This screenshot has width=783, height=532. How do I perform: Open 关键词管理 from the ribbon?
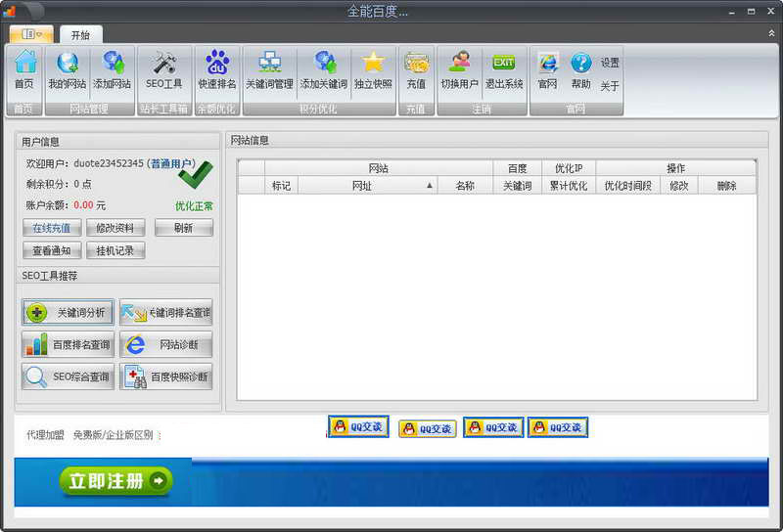click(x=269, y=69)
